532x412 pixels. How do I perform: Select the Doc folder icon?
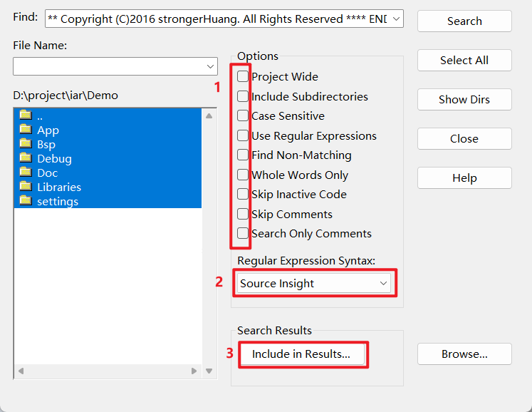[x=26, y=172]
